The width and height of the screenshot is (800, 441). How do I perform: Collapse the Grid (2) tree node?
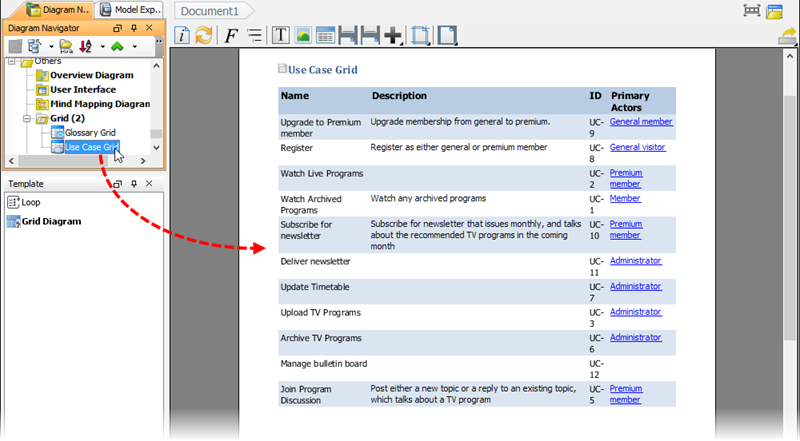click(x=27, y=118)
